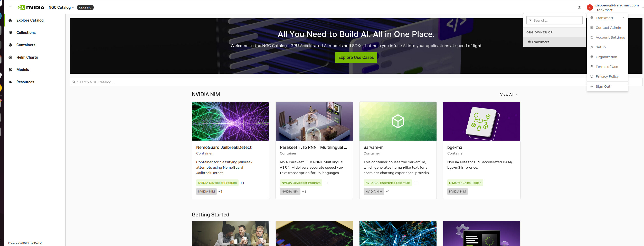Click the NVIDIA logo
644x246 pixels.
31,7
